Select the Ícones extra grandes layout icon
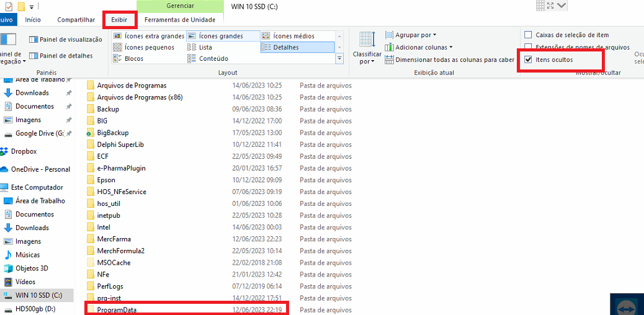This screenshot has width=644, height=315. (118, 36)
